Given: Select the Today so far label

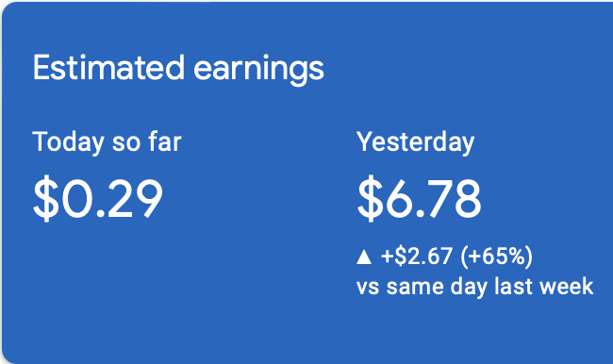Looking at the screenshot, I should (108, 142).
